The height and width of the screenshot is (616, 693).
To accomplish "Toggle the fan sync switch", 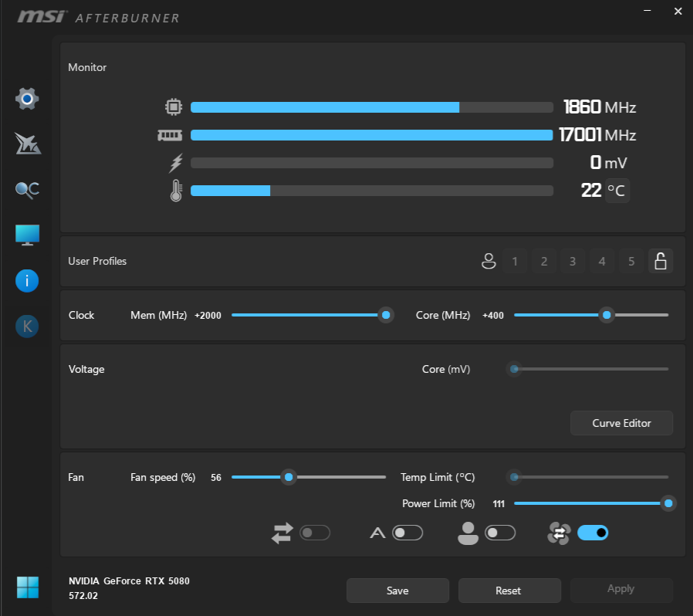I will (315, 533).
